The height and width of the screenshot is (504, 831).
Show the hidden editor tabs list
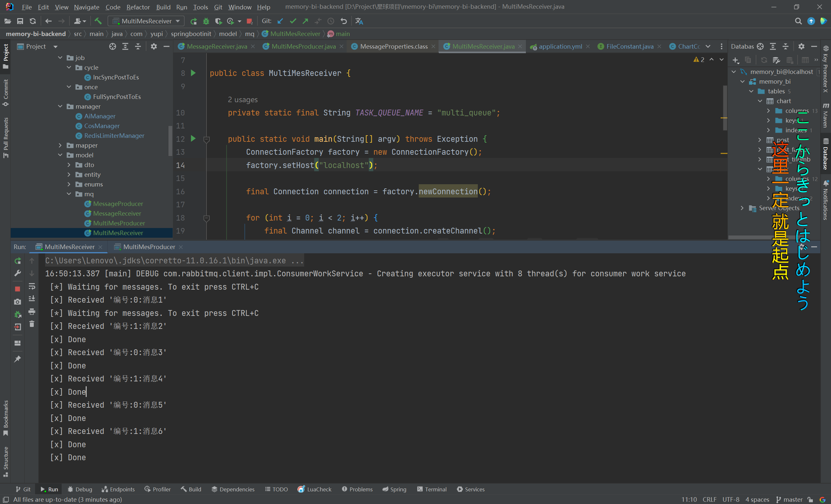coord(708,46)
